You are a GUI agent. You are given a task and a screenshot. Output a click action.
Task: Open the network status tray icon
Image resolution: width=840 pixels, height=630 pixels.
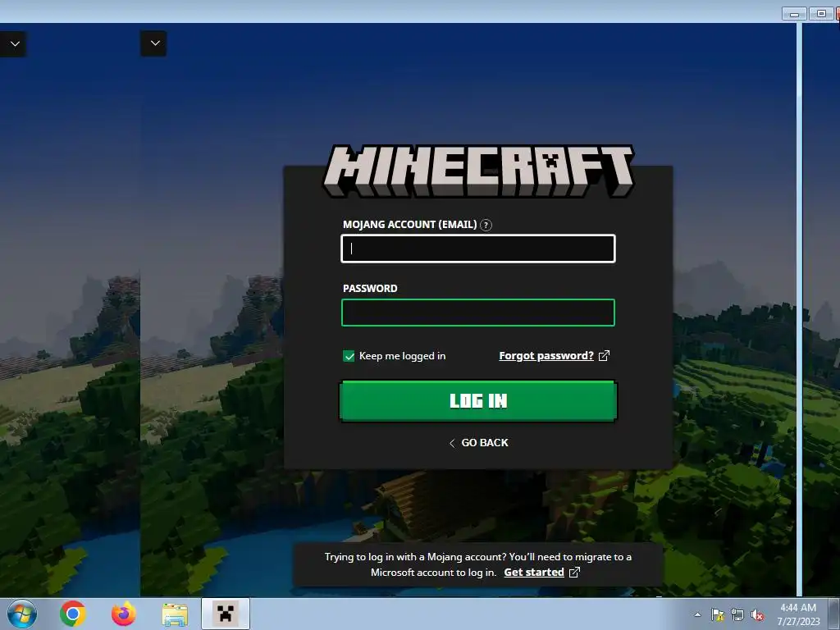click(x=737, y=615)
